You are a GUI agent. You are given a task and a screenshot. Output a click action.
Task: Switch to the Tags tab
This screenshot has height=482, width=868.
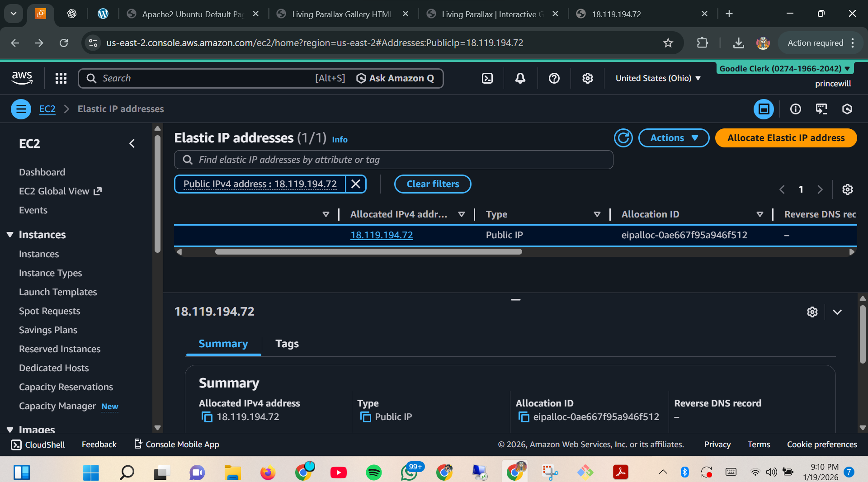point(287,344)
